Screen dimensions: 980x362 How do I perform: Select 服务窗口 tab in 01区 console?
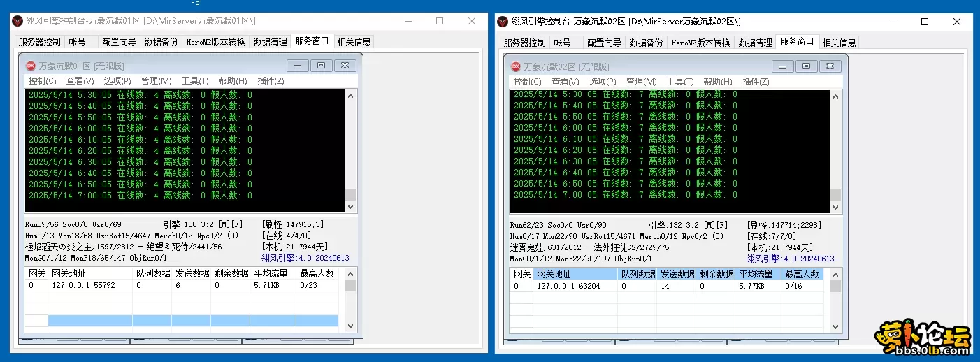click(312, 41)
